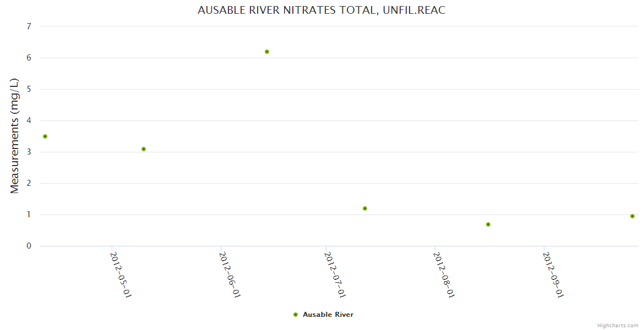Viewport: 644px width, 330px height.
Task: Click the 2012-05-01 x-axis label
Action: 121,275
